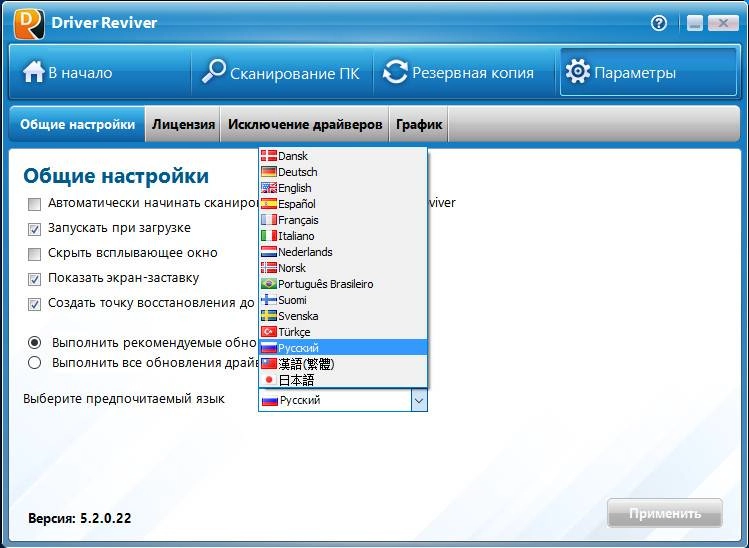Choose Nederlands from language list
The image size is (749, 548).
point(343,252)
